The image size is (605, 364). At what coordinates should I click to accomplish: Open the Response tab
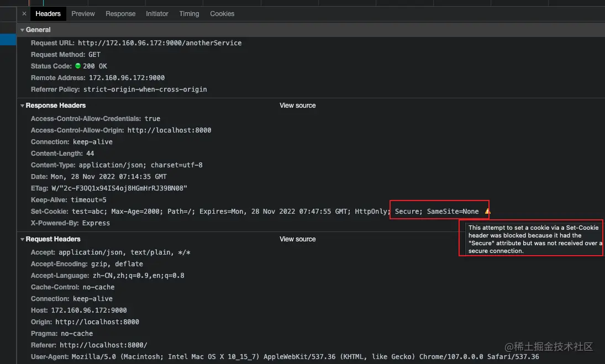pos(120,14)
